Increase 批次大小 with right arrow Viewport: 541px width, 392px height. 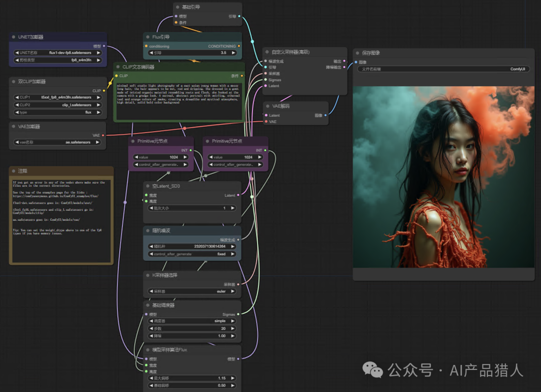(x=233, y=208)
